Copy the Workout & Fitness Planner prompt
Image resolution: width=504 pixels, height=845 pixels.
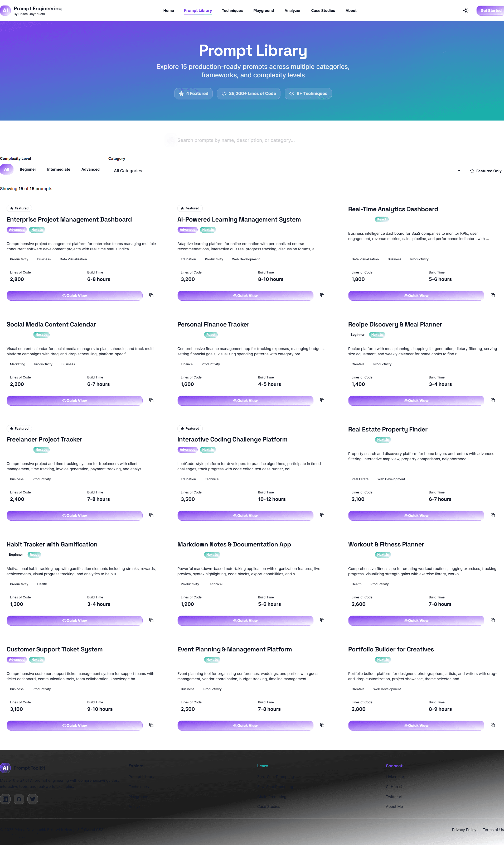(x=493, y=620)
